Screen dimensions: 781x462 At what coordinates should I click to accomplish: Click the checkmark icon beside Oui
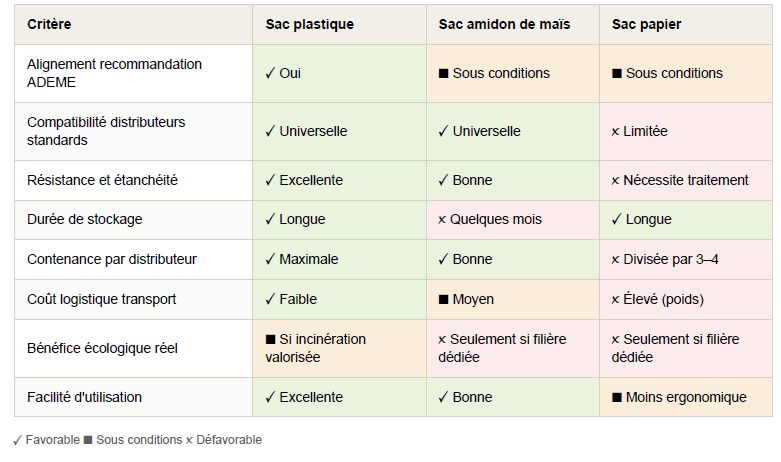(270, 73)
